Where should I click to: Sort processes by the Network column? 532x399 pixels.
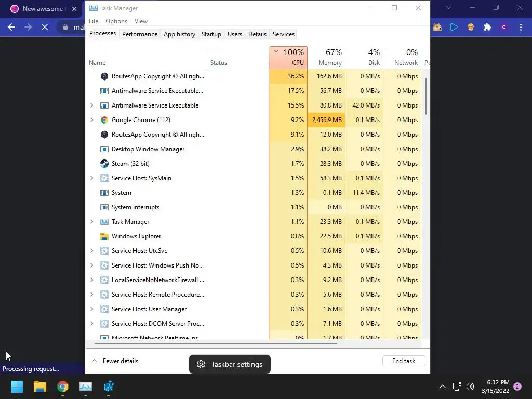tap(402, 58)
